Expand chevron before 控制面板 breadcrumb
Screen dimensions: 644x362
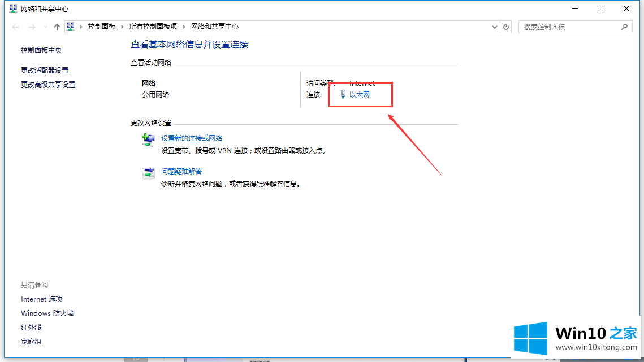pyautogui.click(x=81, y=27)
